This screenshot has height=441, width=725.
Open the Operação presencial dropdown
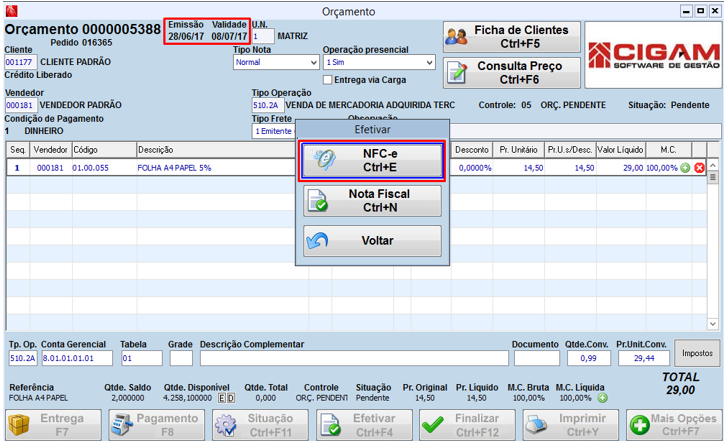click(x=379, y=62)
